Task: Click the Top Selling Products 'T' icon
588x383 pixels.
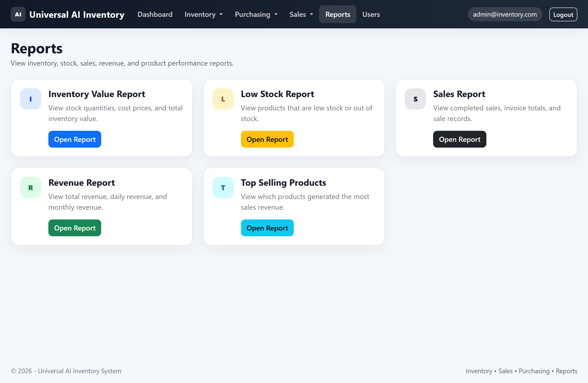Action: 223,188
